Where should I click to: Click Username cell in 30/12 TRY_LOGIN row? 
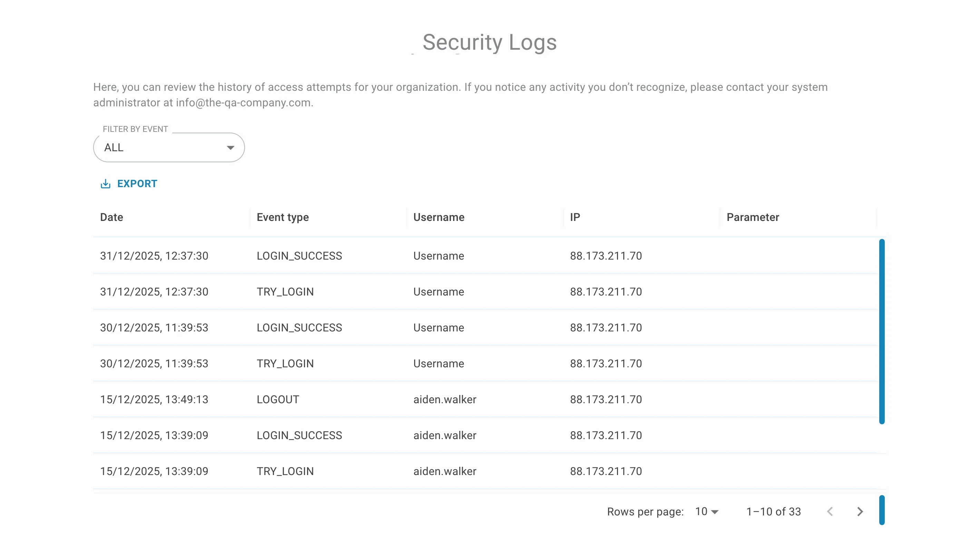click(439, 364)
